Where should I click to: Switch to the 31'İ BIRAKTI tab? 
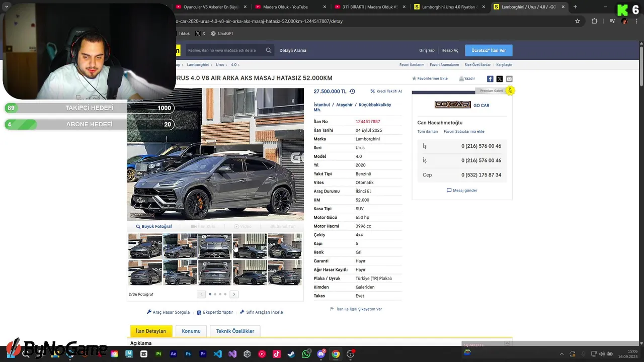(370, 7)
